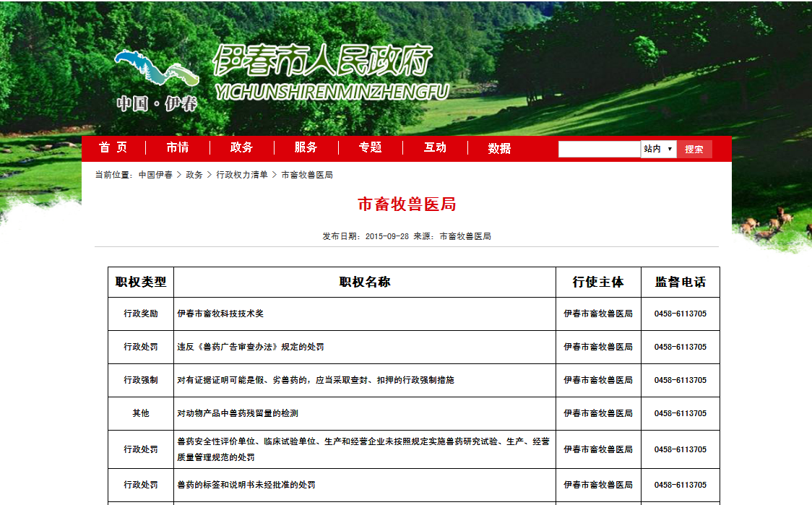Click the Yichun city logo emblem

156,80
